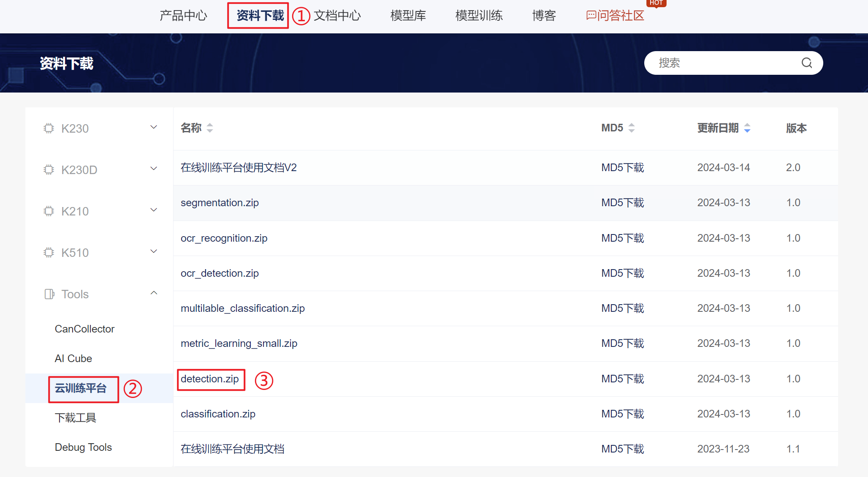Select 下载工具 in sidebar

(x=76, y=417)
